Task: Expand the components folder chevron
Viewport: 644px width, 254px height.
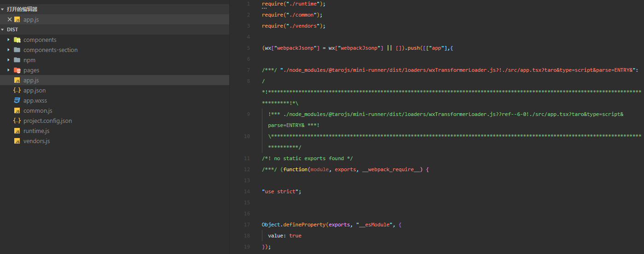Action: pos(9,40)
